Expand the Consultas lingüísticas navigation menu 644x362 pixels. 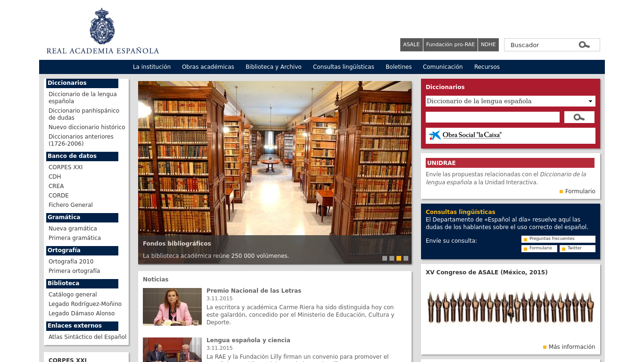click(x=343, y=67)
